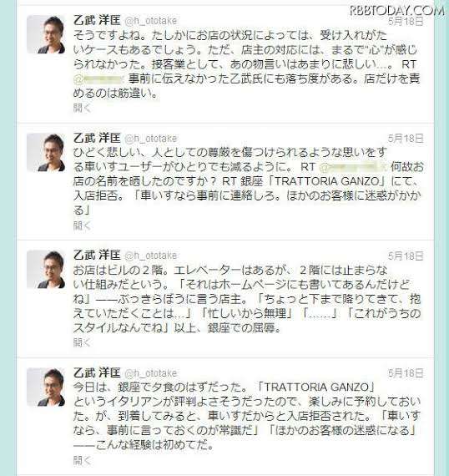Expand the second tweet with 開く
Viewport: 449px width, 476px height.
click(x=82, y=225)
